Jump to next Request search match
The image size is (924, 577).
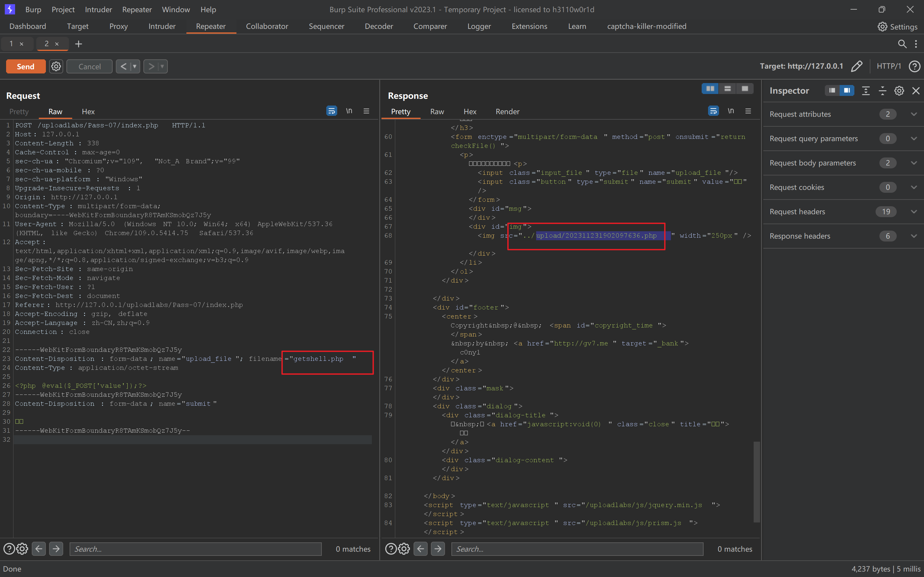pyautogui.click(x=56, y=549)
